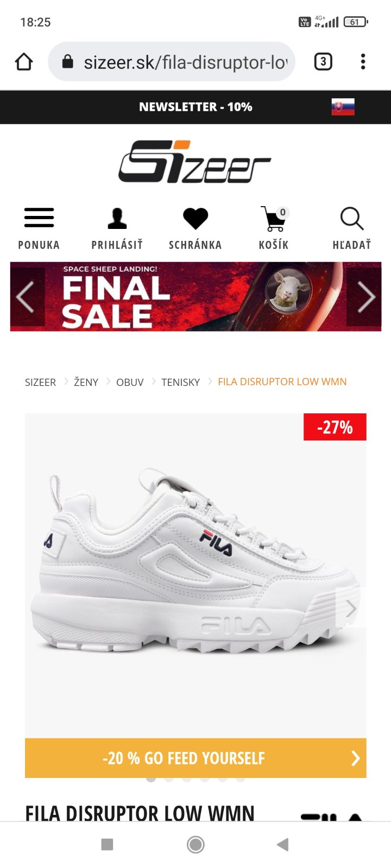Open the KOŠÍK shopping cart
391x868 pixels.
pyautogui.click(x=274, y=228)
